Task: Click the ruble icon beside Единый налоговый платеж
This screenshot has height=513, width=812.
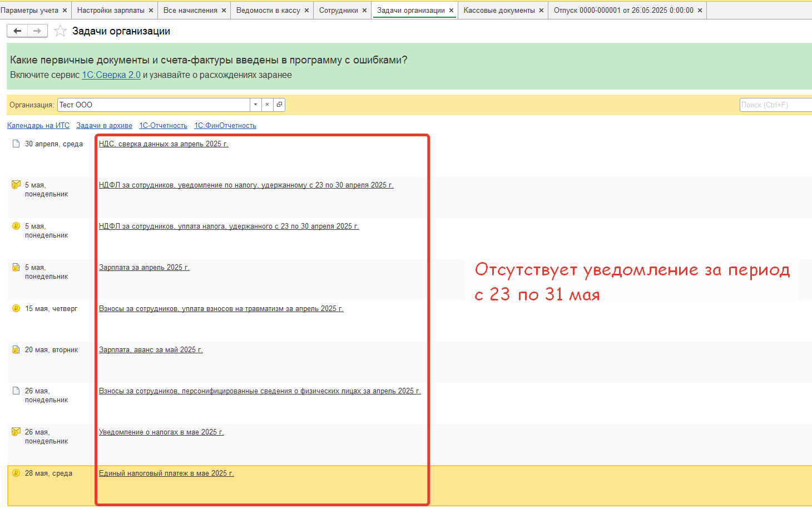Action: 16,473
